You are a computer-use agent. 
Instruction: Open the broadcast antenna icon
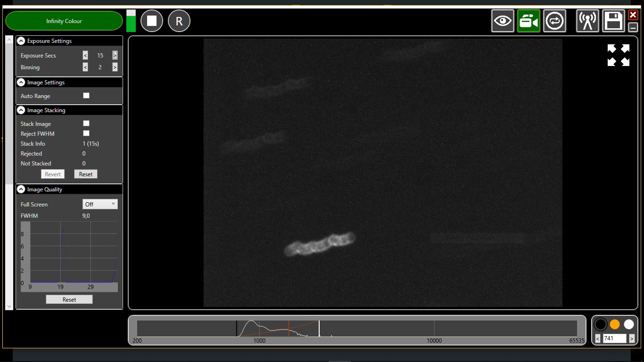[x=587, y=21]
